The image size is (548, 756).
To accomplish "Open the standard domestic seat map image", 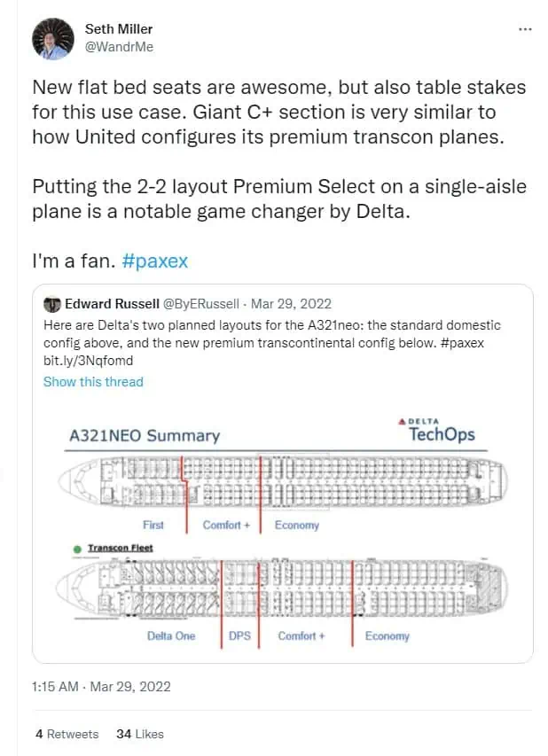I will (x=282, y=480).
